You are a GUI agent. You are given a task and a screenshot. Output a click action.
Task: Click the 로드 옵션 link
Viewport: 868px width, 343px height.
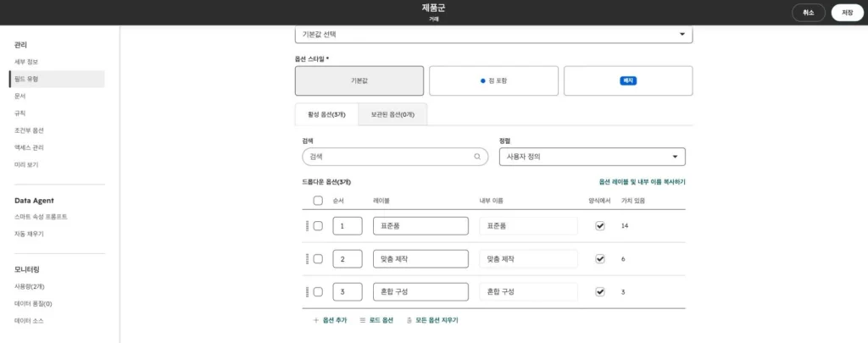tap(381, 320)
